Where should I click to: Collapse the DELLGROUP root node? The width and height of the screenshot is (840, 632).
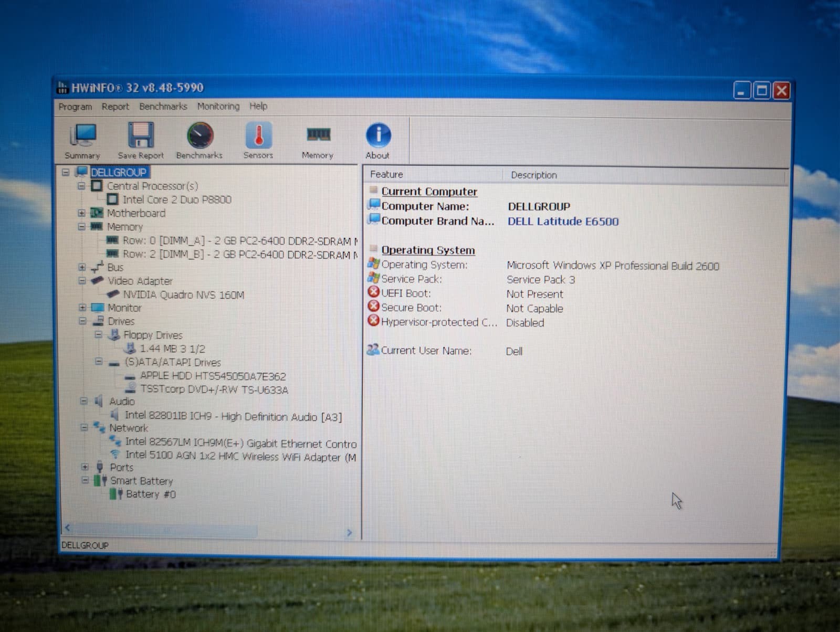(x=66, y=172)
